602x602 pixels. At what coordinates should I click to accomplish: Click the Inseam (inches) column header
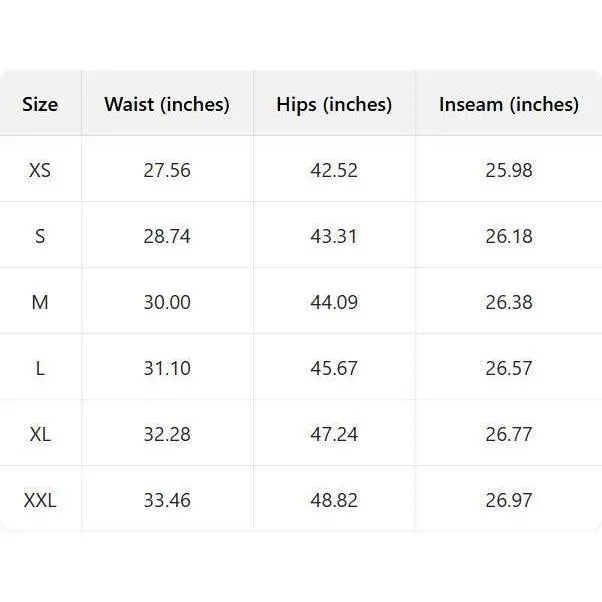(x=509, y=104)
